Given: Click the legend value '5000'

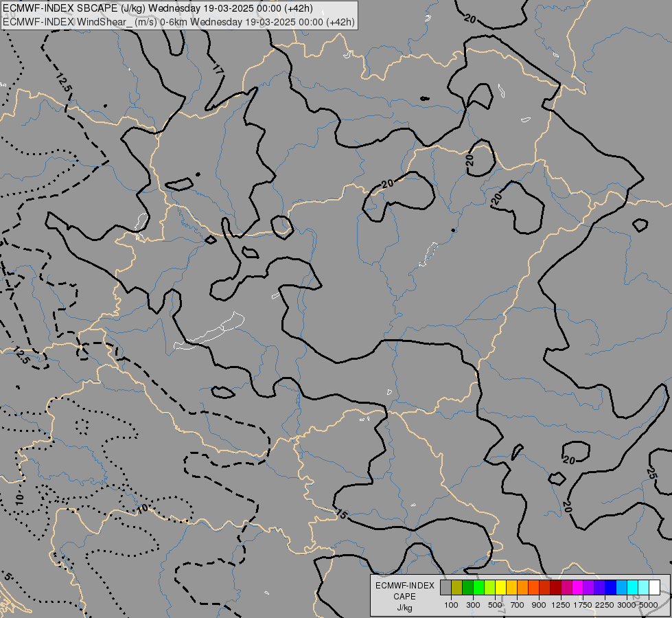Looking at the screenshot, I should 649,605.
